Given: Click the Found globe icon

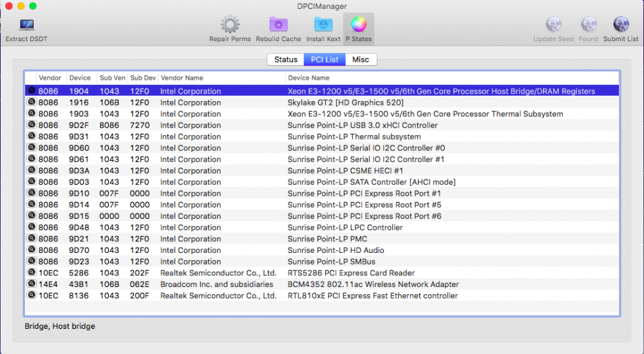Looking at the screenshot, I should click(x=588, y=24).
